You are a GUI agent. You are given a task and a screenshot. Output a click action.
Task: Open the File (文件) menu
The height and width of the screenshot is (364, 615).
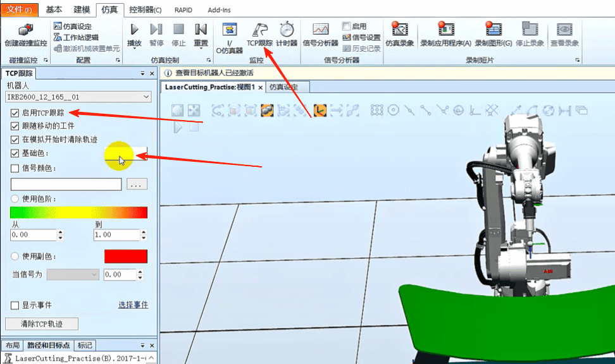click(x=19, y=9)
